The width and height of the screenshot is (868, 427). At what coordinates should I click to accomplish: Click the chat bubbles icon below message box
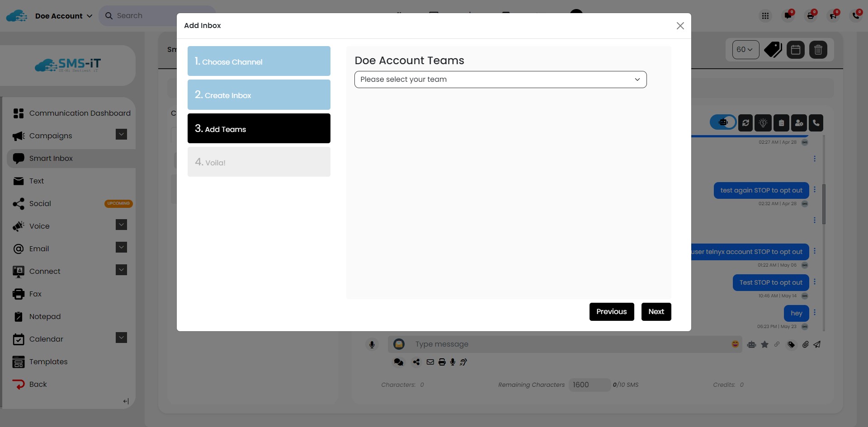[x=398, y=362]
